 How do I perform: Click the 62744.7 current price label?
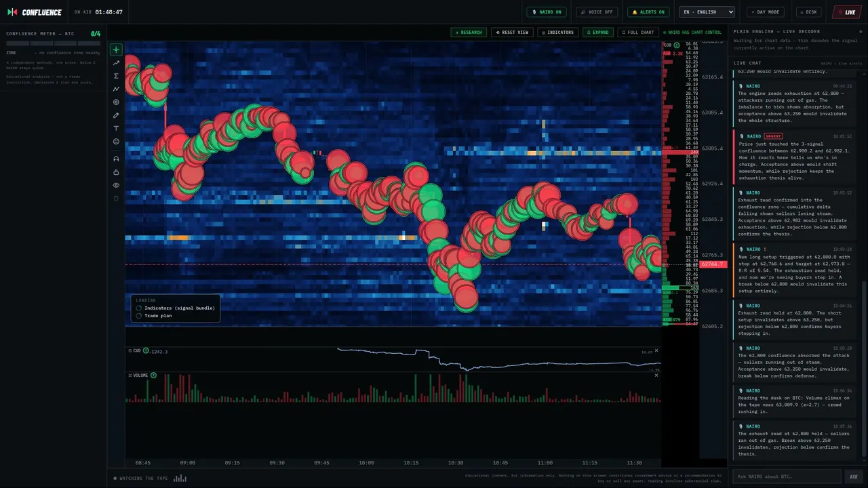(713, 264)
